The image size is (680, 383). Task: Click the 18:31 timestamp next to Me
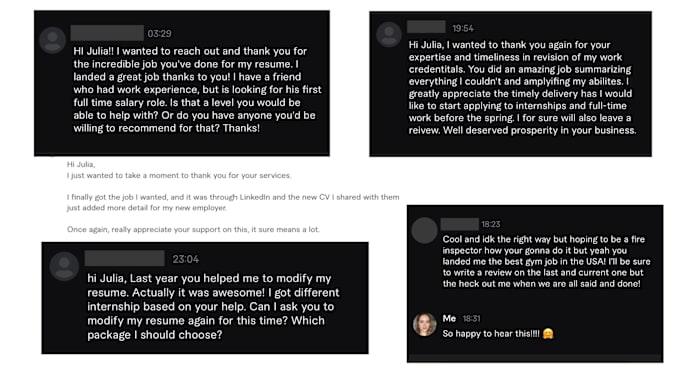pos(471,319)
